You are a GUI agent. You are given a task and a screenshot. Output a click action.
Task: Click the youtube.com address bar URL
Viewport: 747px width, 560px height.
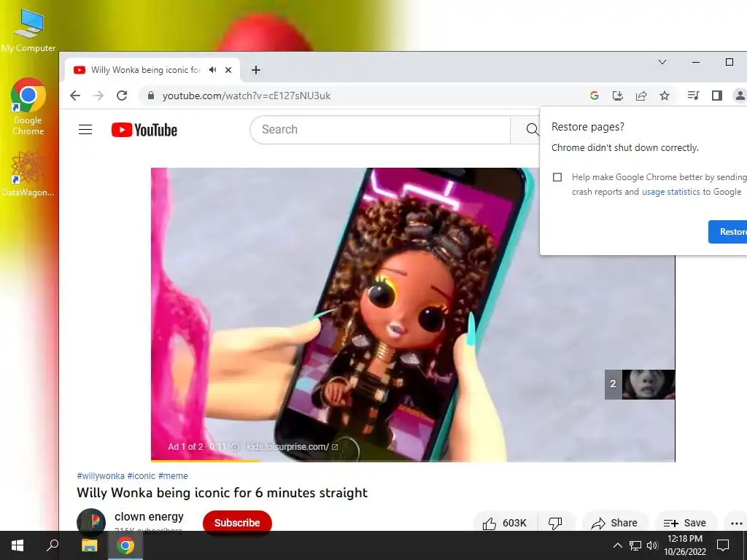click(247, 96)
